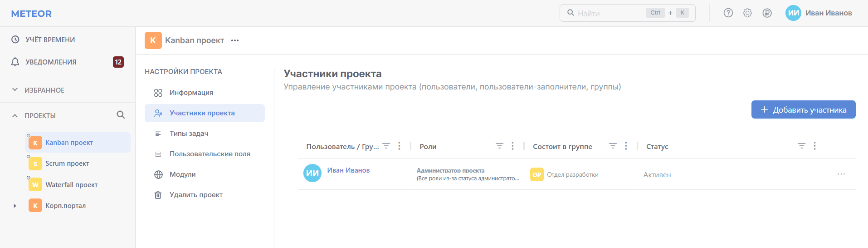This screenshot has width=868, height=248.
Task: Open the Пользователь column options menu
Action: tap(399, 146)
